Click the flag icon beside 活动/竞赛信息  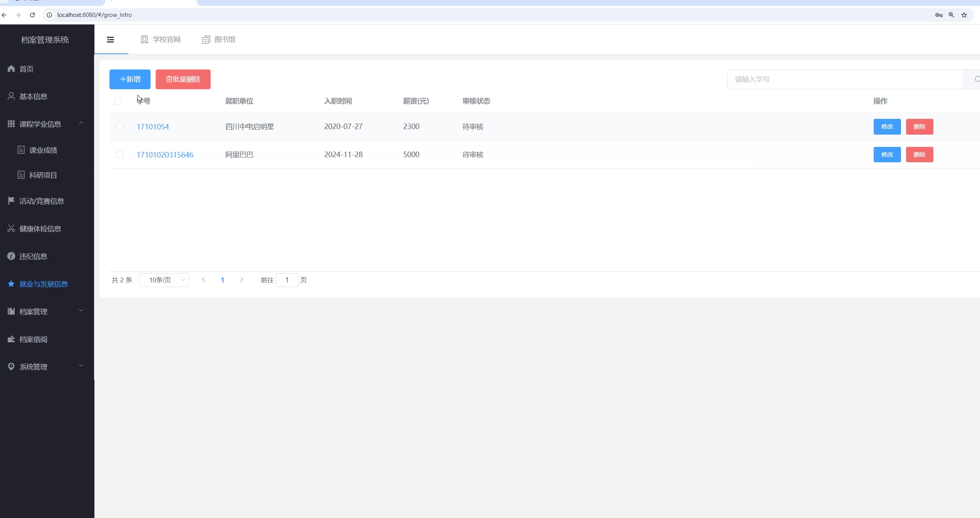coord(11,201)
